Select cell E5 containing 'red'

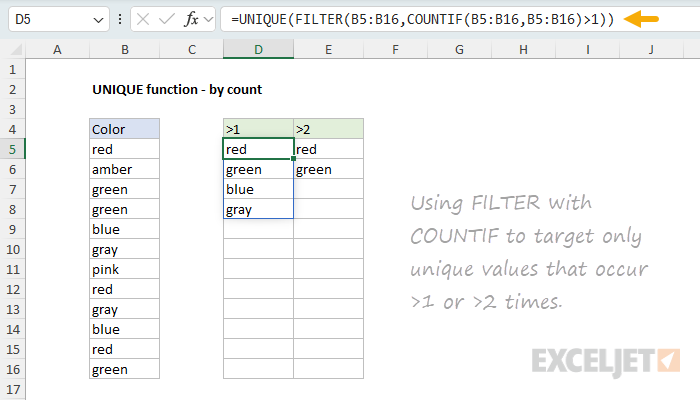[329, 149]
